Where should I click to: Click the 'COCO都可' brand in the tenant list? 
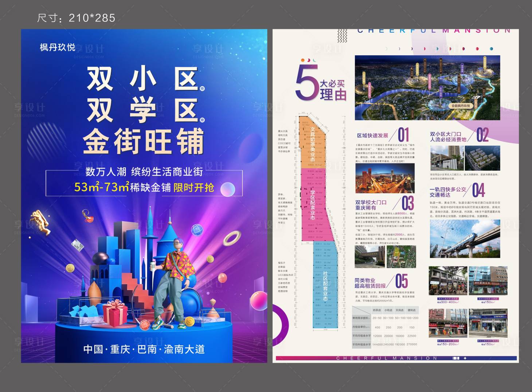coord(285,143)
